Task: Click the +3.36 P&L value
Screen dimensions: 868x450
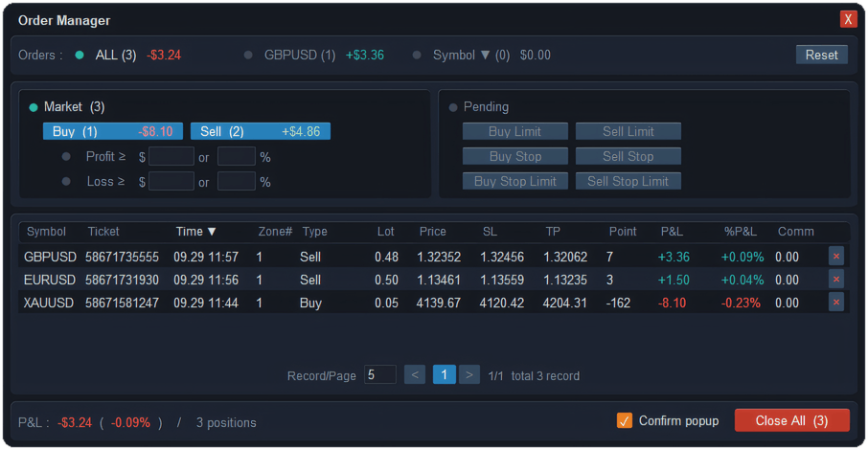Action: click(x=674, y=257)
